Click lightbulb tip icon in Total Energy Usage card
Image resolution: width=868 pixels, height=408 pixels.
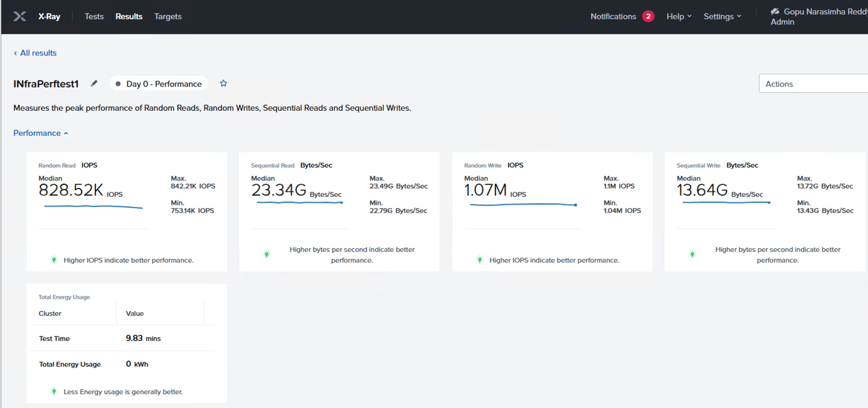[x=54, y=391]
